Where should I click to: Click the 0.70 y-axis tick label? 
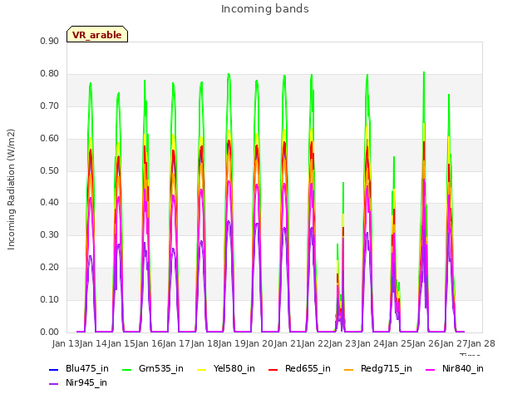pyautogui.click(x=50, y=106)
